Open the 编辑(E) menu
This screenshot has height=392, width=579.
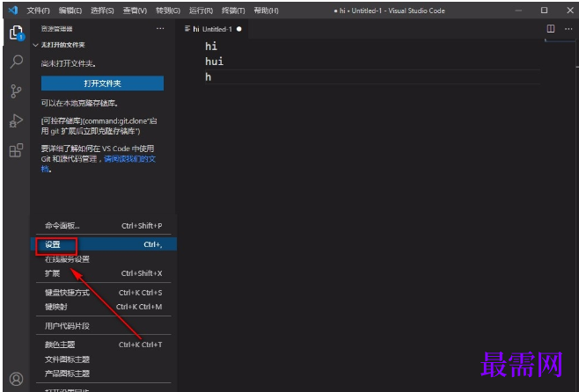(x=70, y=11)
